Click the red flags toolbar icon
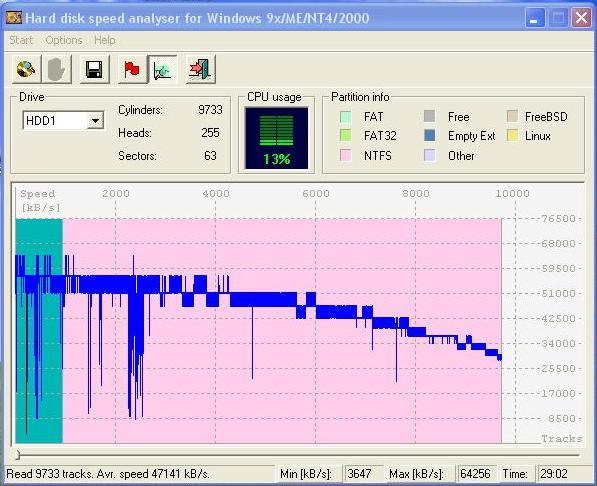 tap(132, 69)
